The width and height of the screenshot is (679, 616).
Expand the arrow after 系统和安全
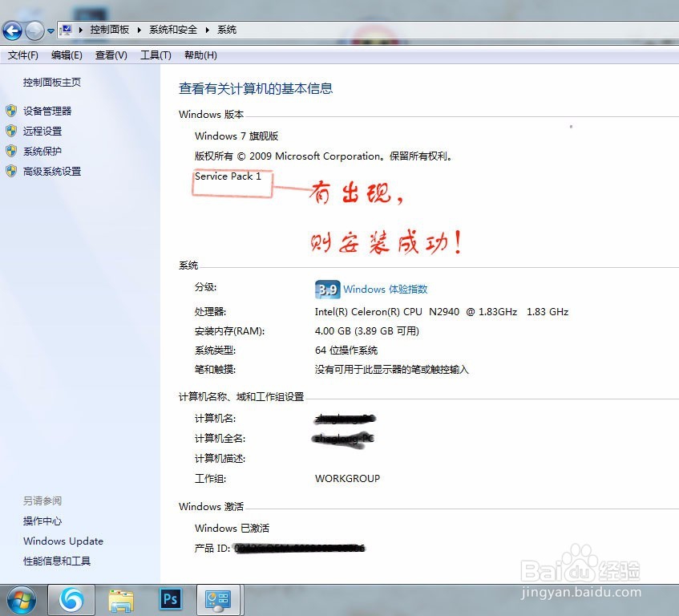click(207, 30)
